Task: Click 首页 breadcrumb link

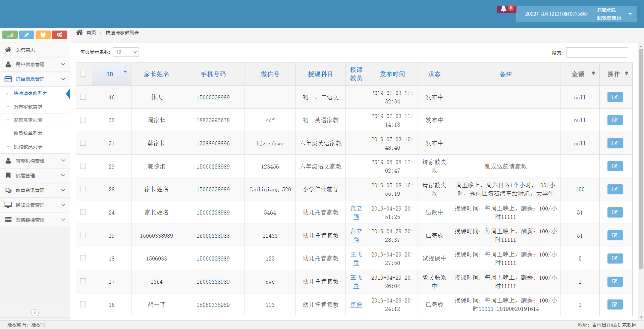Action: coord(91,33)
